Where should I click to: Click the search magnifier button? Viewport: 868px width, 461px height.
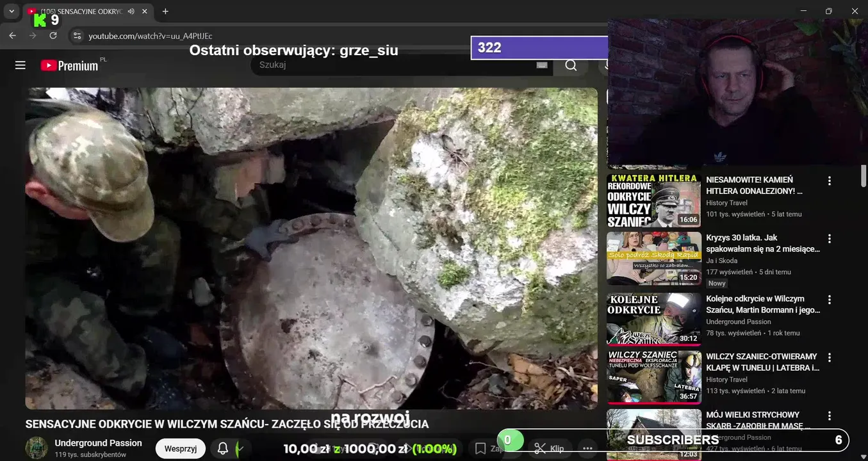(x=571, y=65)
